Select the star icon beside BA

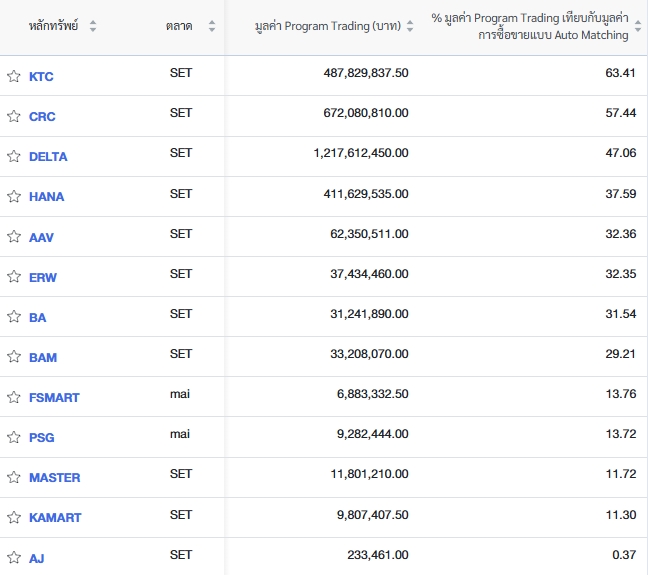click(14, 317)
